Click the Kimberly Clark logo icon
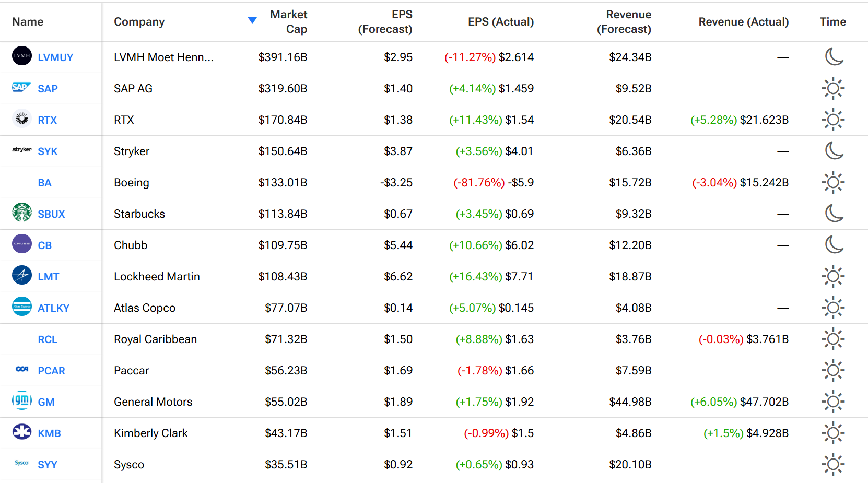 (x=22, y=431)
